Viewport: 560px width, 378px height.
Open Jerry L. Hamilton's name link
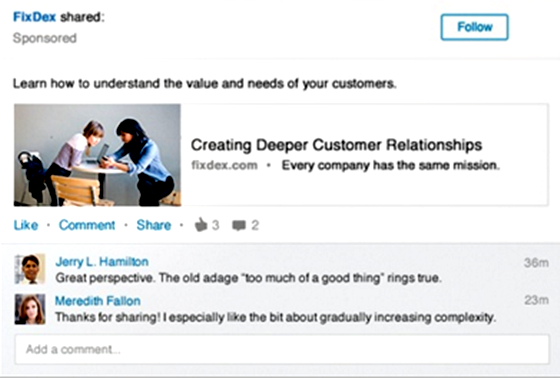coord(102,262)
